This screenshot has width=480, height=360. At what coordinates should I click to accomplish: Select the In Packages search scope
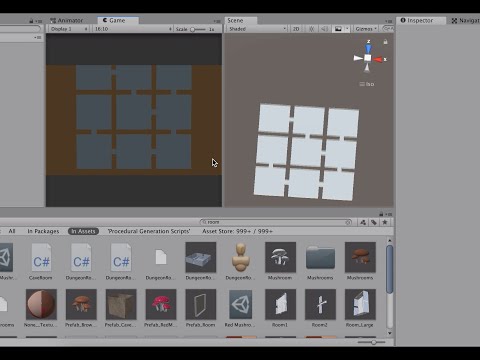[x=43, y=231]
